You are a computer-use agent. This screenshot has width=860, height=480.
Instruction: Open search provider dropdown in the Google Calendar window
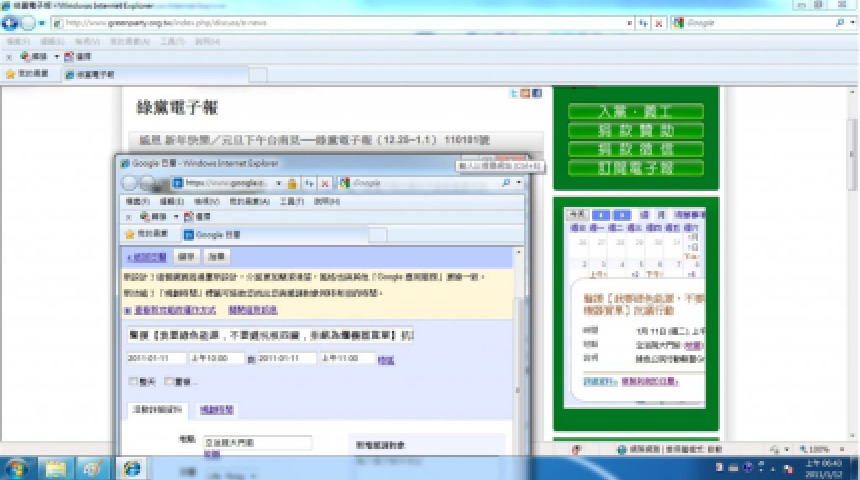click(x=518, y=183)
